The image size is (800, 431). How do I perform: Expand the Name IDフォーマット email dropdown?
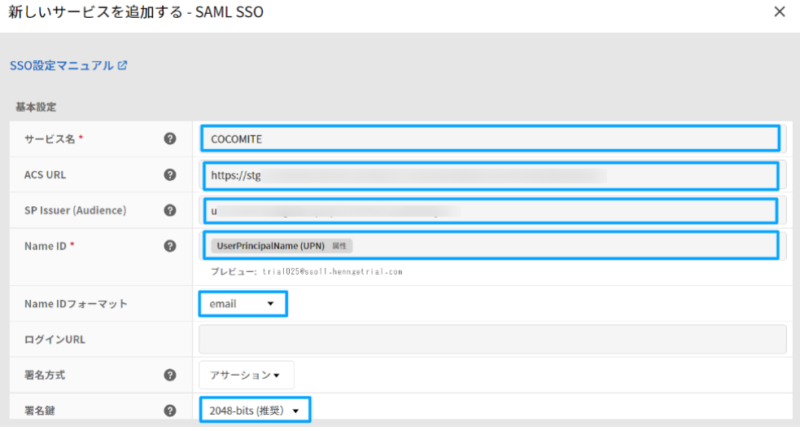click(243, 303)
